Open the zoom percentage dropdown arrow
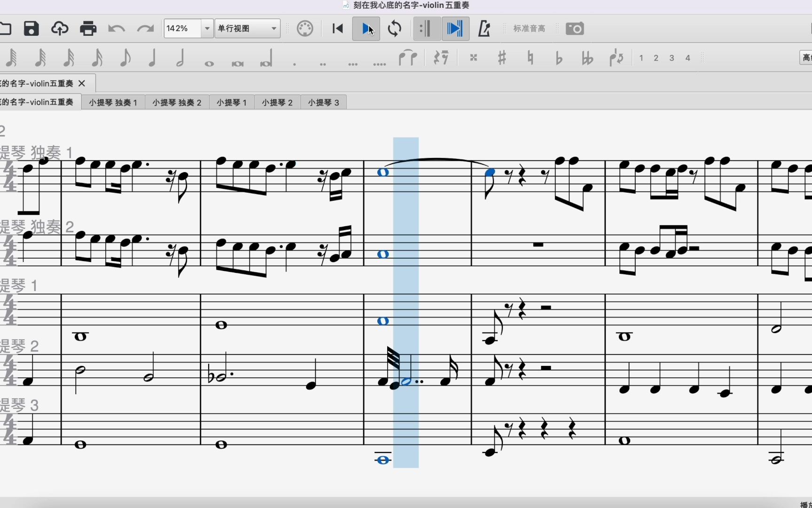 pos(207,29)
